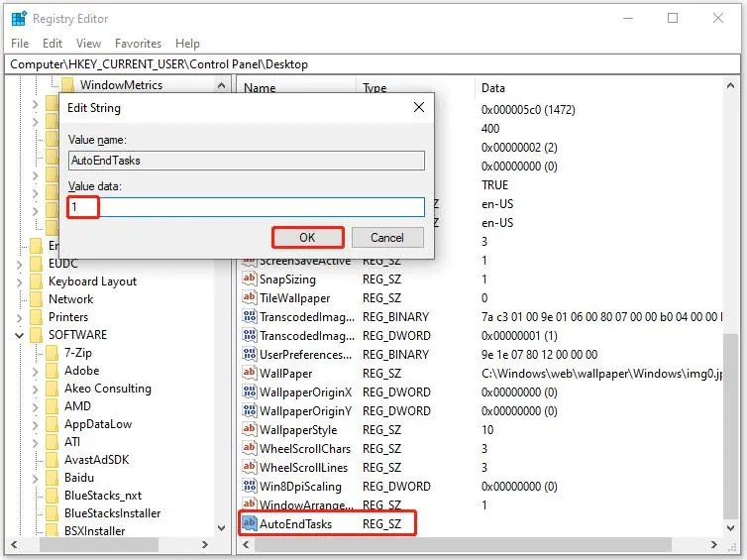The image size is (747, 560).
Task: Expand the Adobe tree node
Action: (36, 371)
